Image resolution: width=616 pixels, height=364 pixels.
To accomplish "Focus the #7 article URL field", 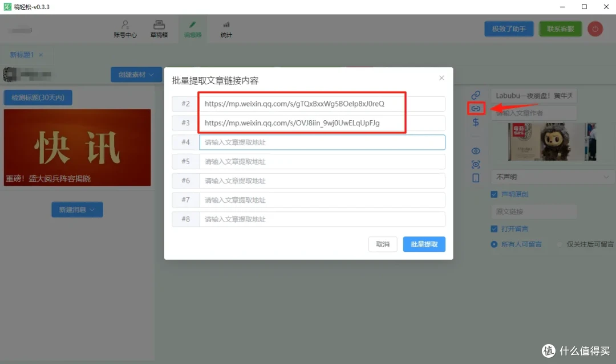I will click(x=322, y=200).
